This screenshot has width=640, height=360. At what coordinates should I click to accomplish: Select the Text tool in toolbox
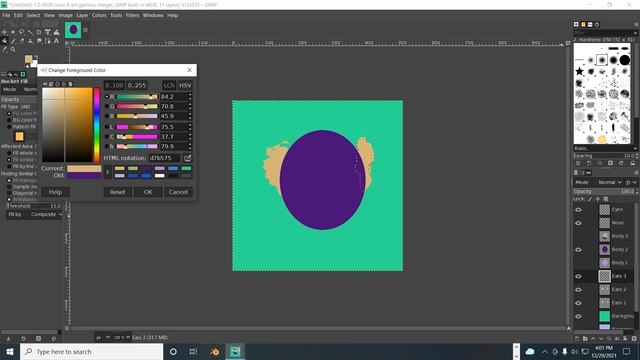click(x=56, y=41)
